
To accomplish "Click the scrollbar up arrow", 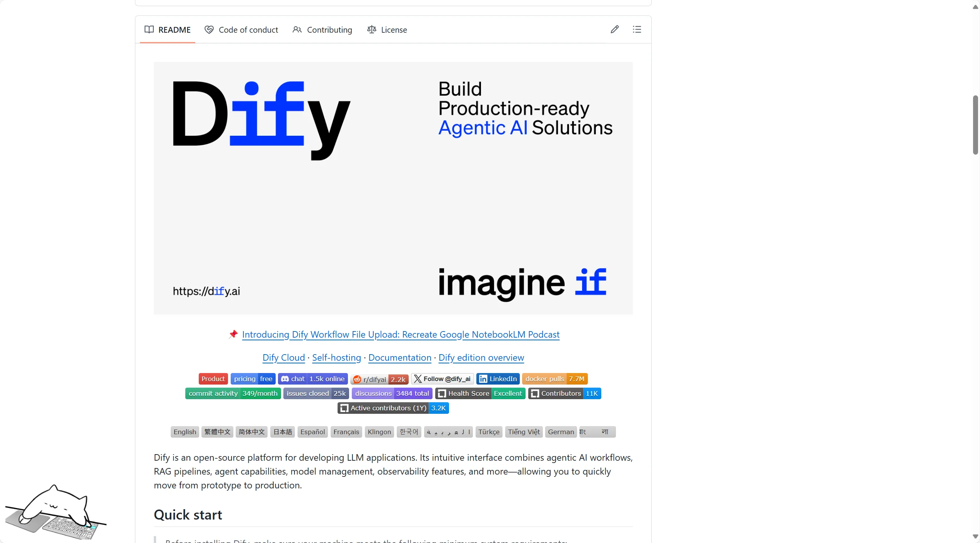I will 975,7.
